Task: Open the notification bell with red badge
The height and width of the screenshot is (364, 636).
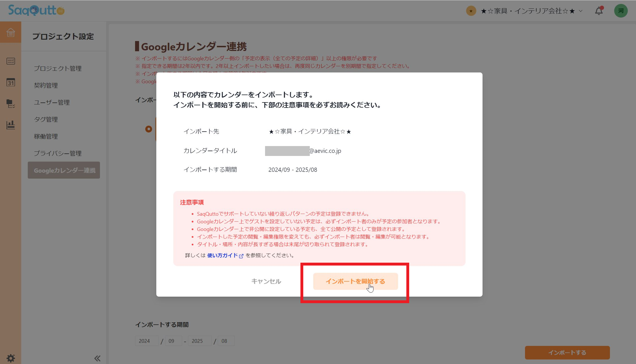Action: (x=598, y=10)
